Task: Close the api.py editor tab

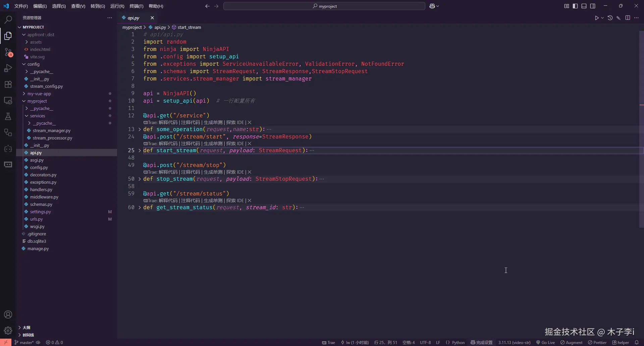Action: coord(152,18)
